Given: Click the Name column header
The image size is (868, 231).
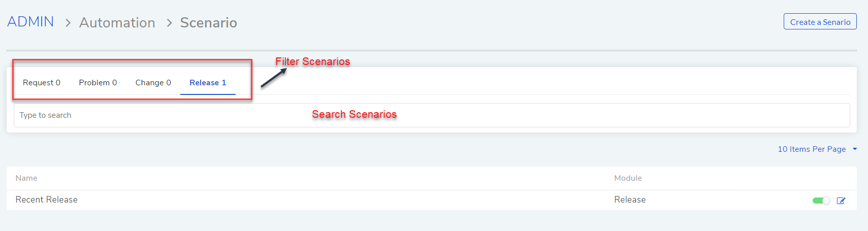Looking at the screenshot, I should 26,178.
